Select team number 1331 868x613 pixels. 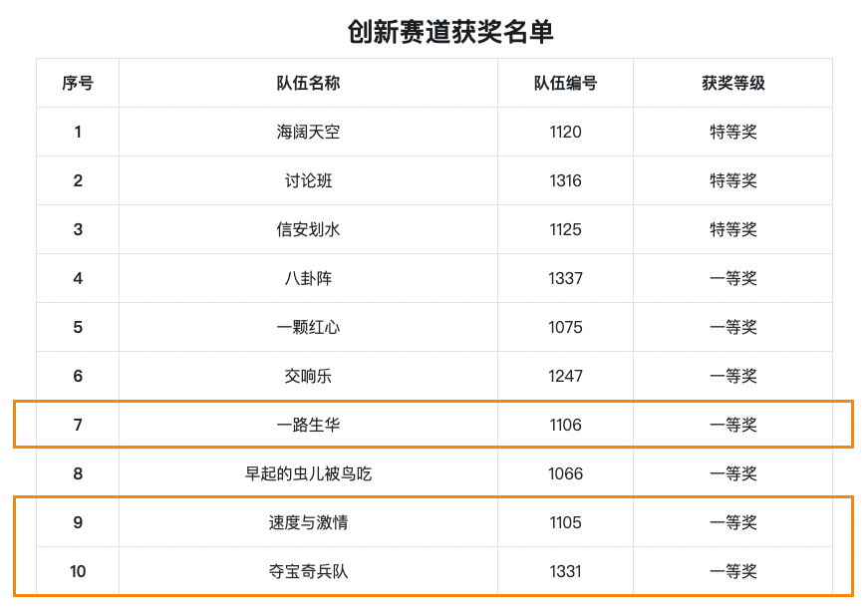(565, 571)
